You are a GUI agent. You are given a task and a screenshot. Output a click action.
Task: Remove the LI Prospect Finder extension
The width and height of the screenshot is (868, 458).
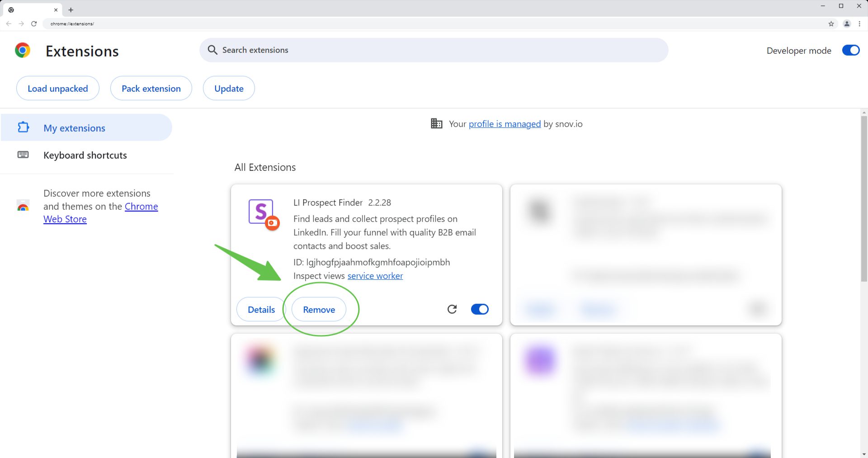(319, 310)
